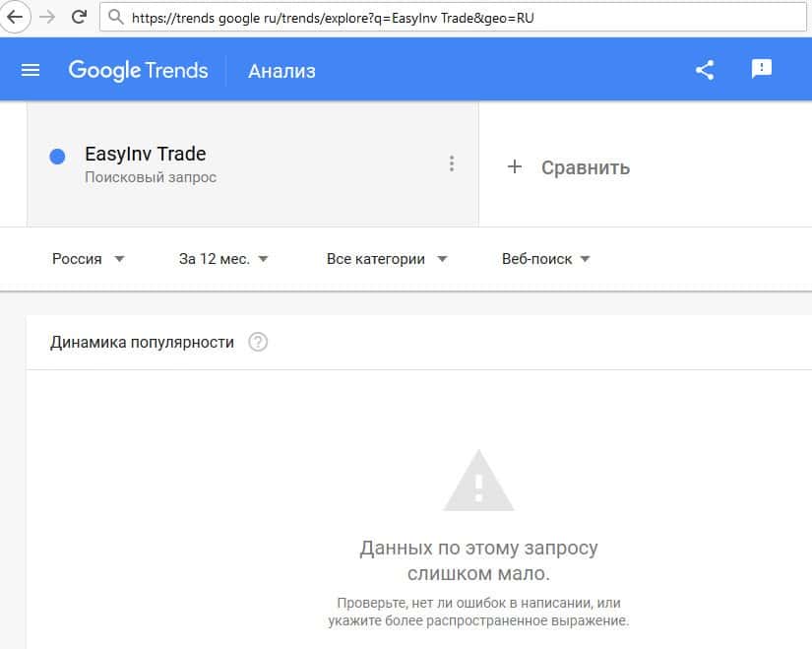Open the За 12 мес. time range dropdown
This screenshot has width=812, height=649.
click(x=223, y=259)
